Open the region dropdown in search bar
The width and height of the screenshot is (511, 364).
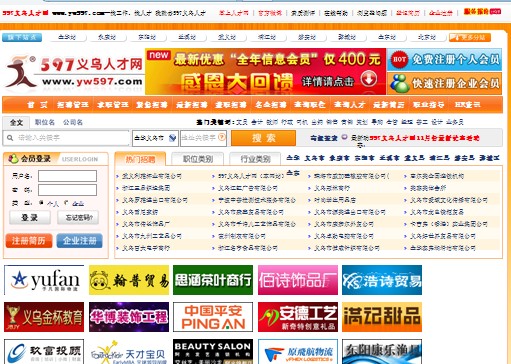[x=155, y=138]
